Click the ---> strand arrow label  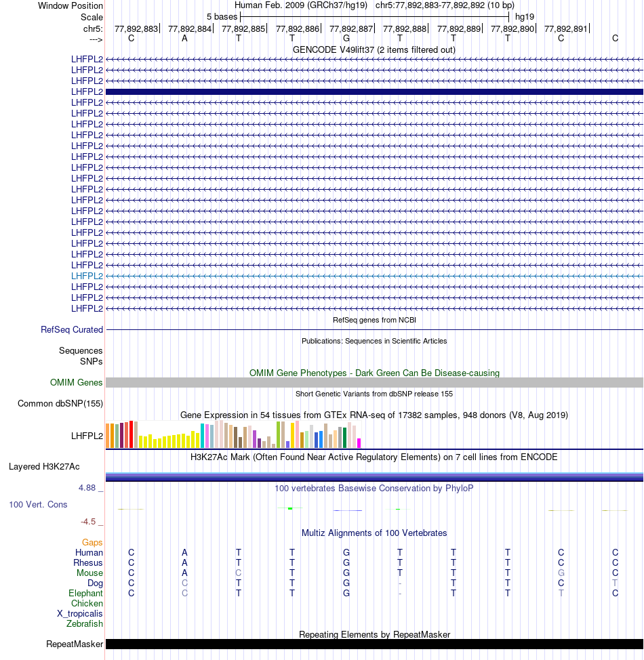pyautogui.click(x=96, y=39)
